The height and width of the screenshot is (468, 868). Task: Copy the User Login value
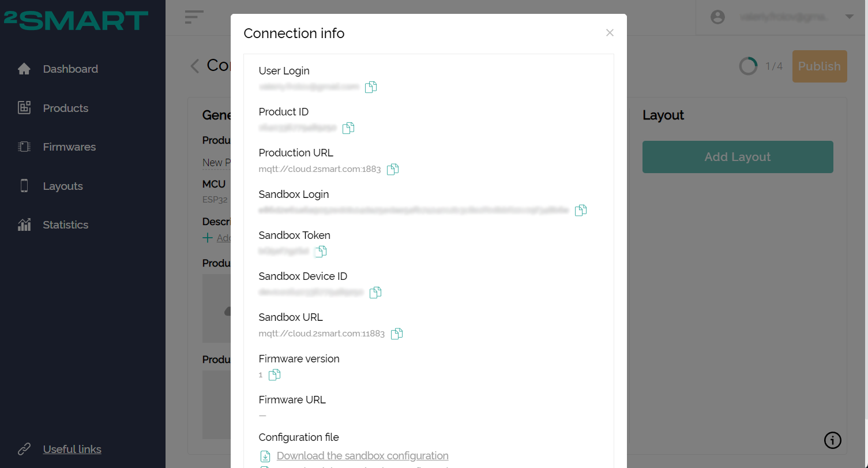coord(371,87)
